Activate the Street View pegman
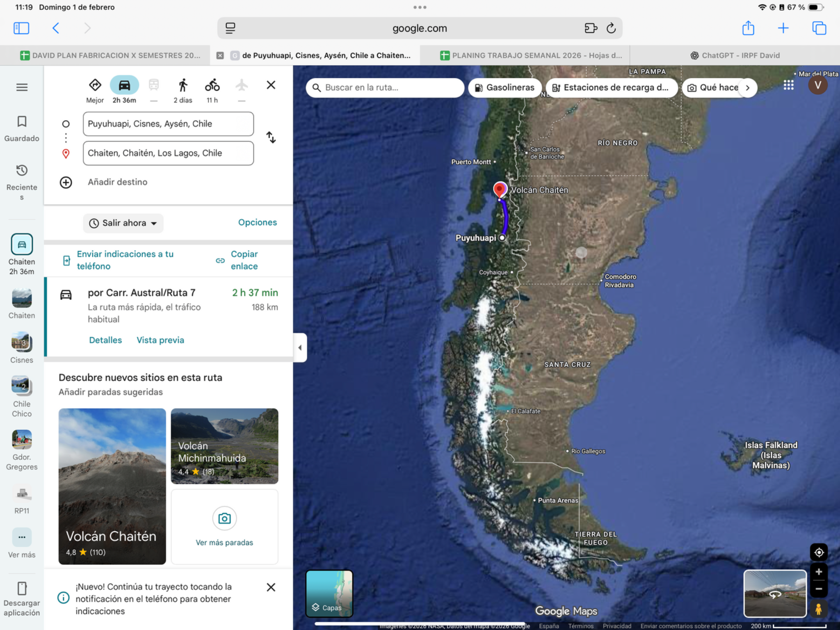 (818, 609)
